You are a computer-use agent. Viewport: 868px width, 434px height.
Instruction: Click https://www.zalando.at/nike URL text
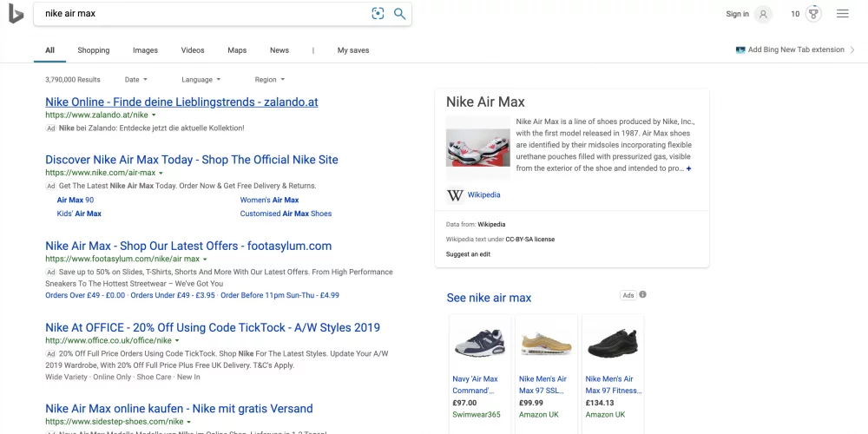[x=97, y=115]
